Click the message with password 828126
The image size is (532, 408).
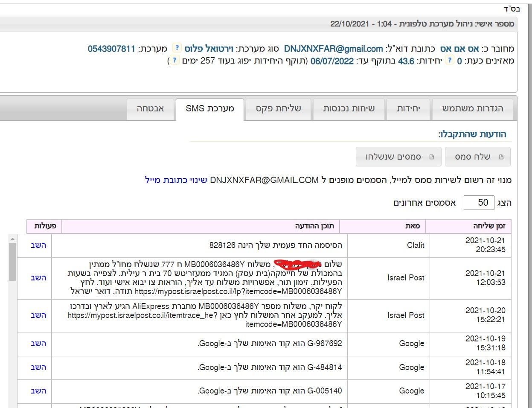coord(276,245)
